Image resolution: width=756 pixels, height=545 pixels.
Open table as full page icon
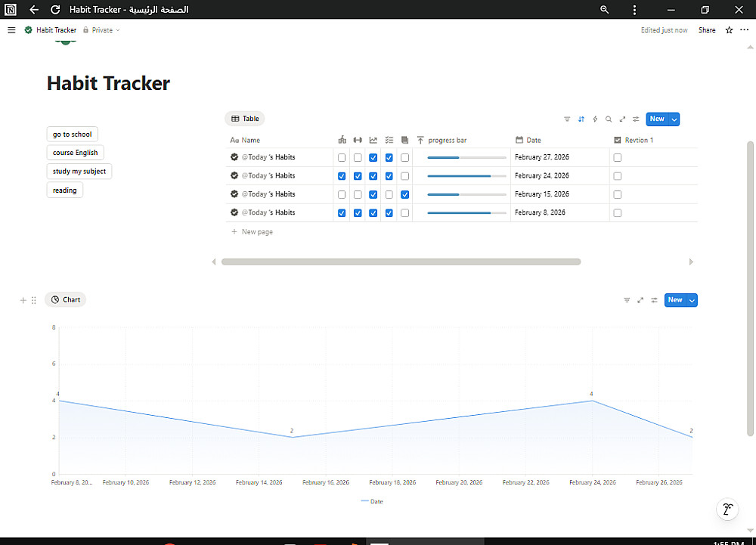coord(622,119)
